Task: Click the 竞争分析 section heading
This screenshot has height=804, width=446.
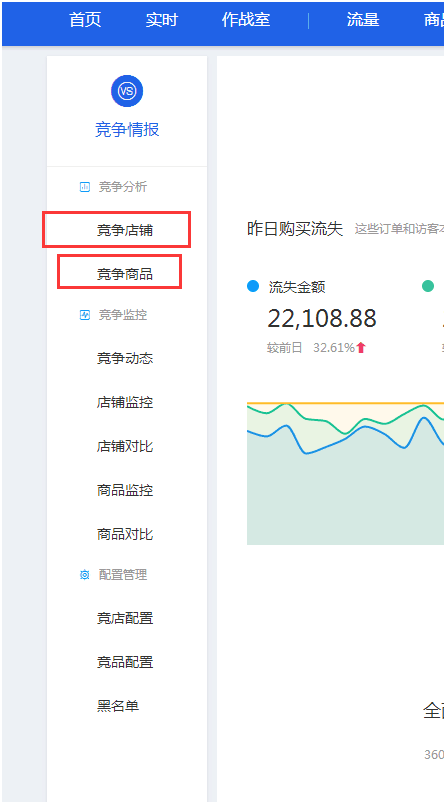Action: 123,187
